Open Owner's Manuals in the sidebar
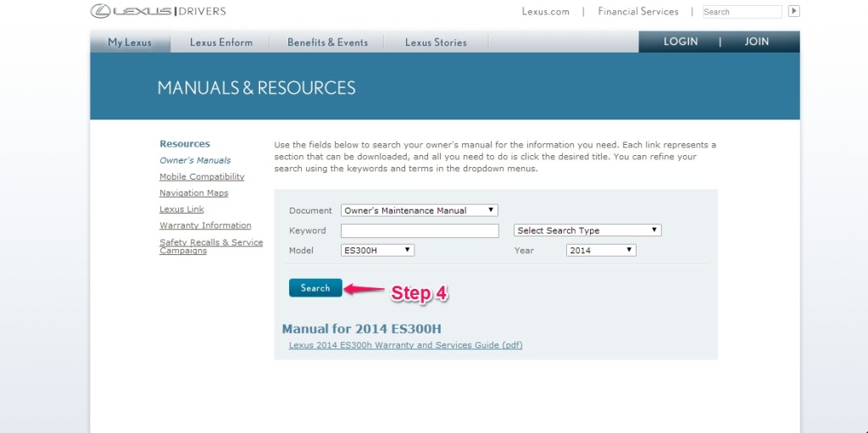The height and width of the screenshot is (433, 868). 195,161
